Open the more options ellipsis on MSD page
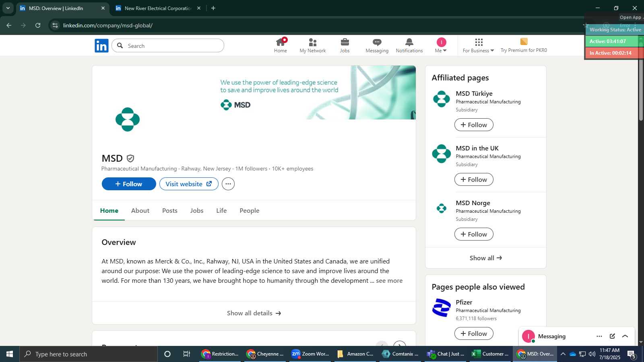Image resolution: width=644 pixels, height=362 pixels. (x=228, y=184)
